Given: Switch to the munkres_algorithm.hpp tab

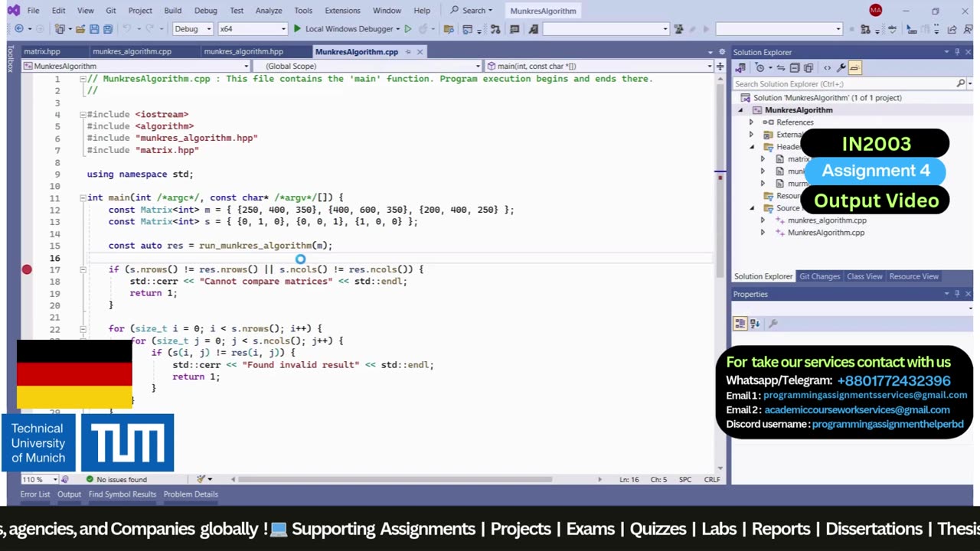Looking at the screenshot, I should coord(243,52).
